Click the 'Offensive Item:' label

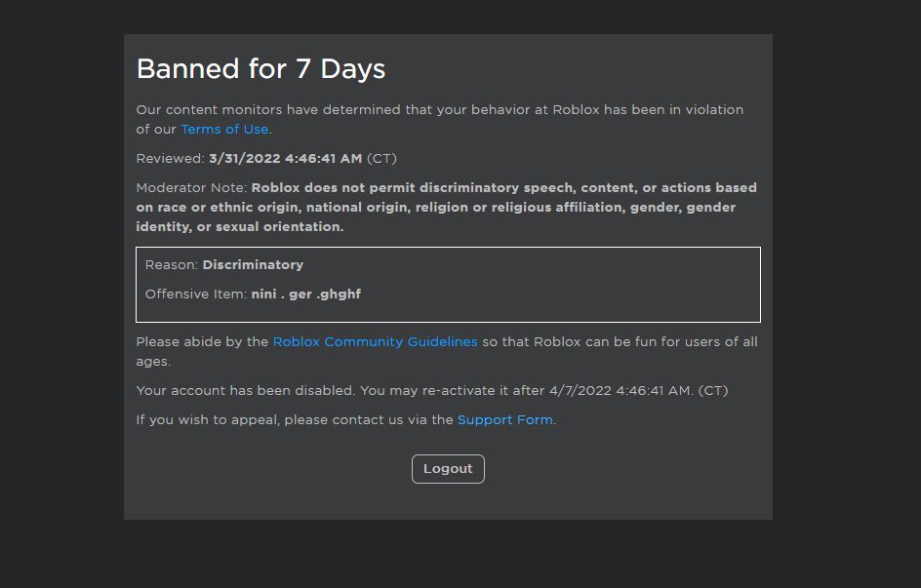click(x=196, y=294)
